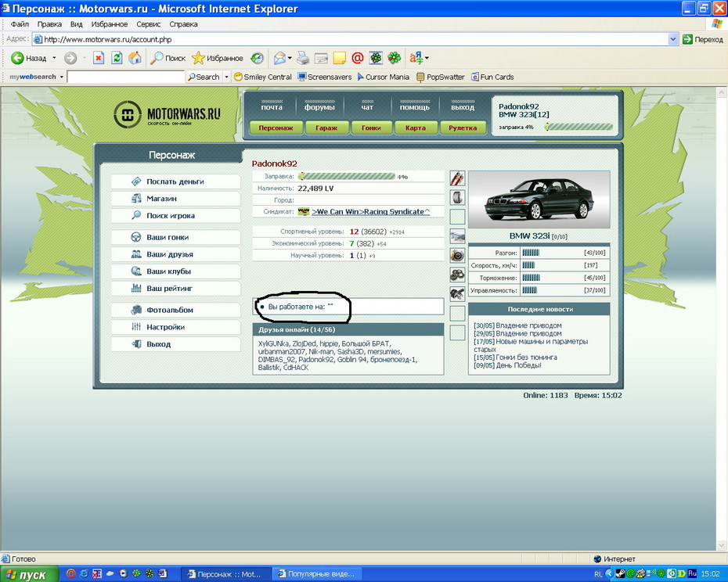Click the Stop loading toolbar icon
The height and width of the screenshot is (582, 728).
(x=99, y=58)
